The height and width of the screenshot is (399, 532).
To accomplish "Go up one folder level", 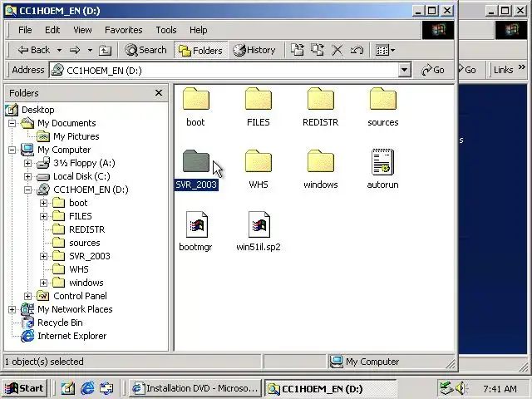I will (105, 50).
